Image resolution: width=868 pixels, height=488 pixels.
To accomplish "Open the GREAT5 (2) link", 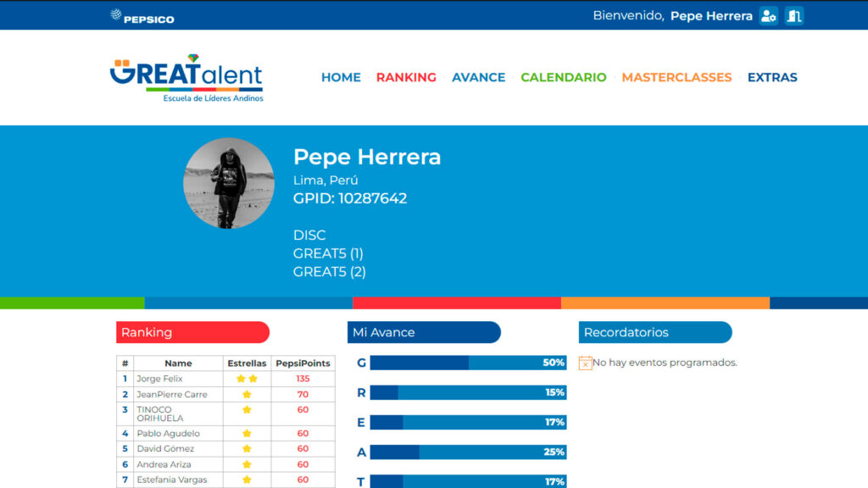I will coord(330,272).
